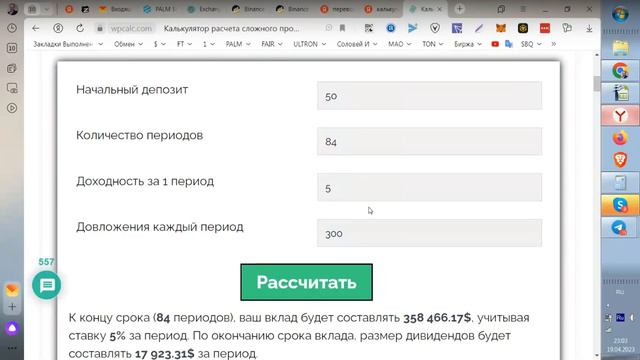Expand FT bookmarks folder

[x=184, y=44]
